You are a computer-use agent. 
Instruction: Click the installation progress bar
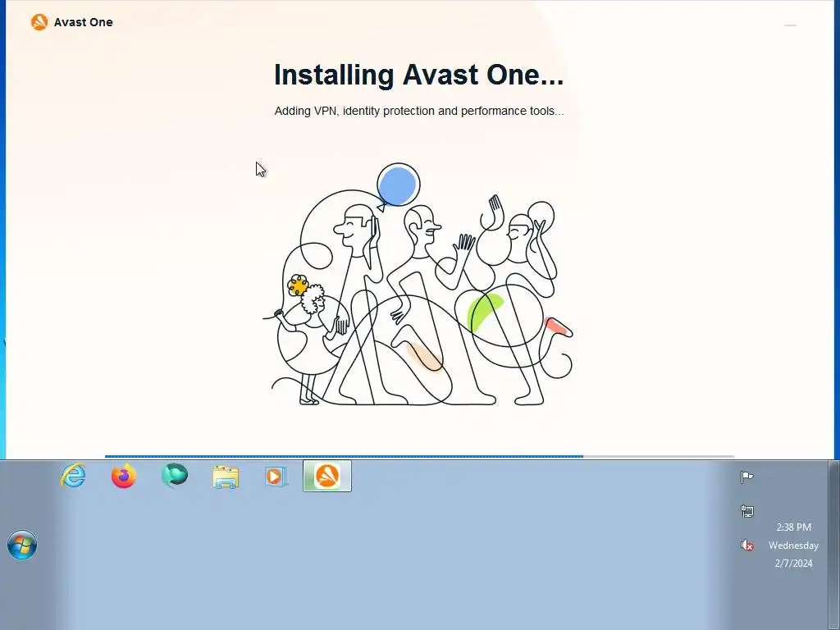click(x=419, y=456)
